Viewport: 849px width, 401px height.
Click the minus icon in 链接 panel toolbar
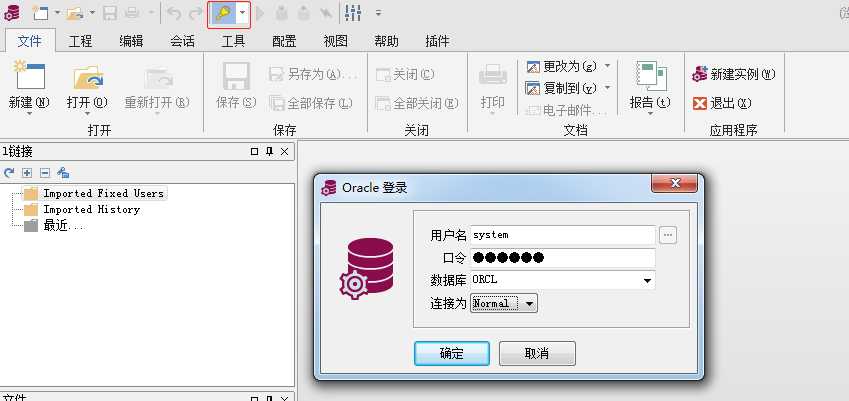point(45,173)
